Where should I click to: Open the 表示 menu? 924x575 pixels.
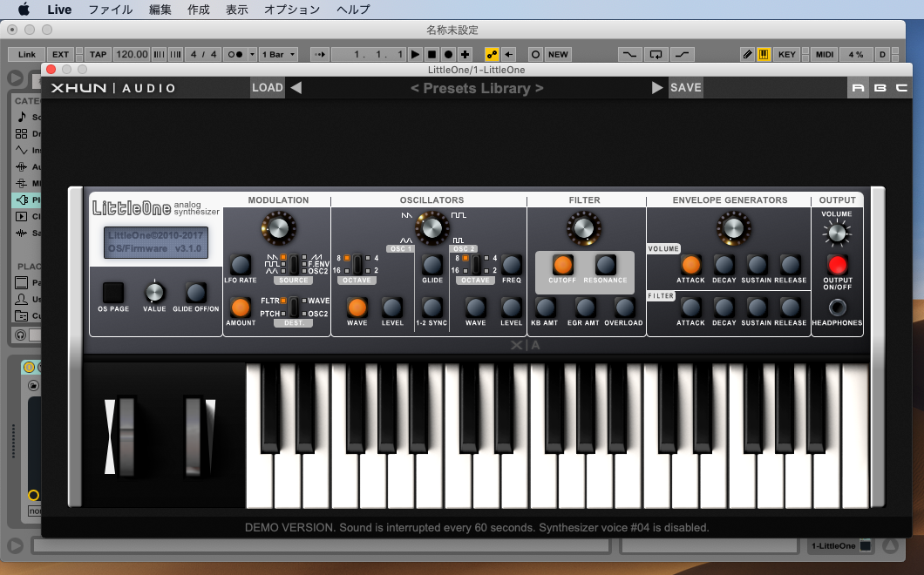[x=237, y=10]
